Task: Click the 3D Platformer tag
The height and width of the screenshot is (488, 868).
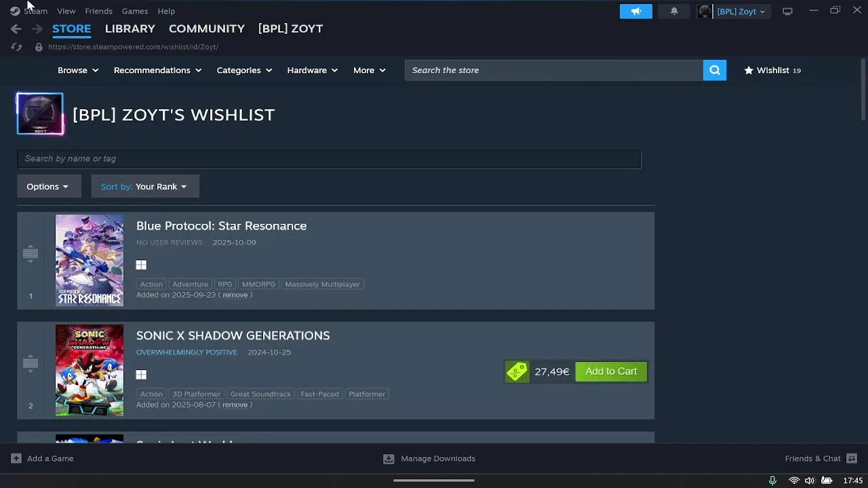Action: [x=197, y=394]
